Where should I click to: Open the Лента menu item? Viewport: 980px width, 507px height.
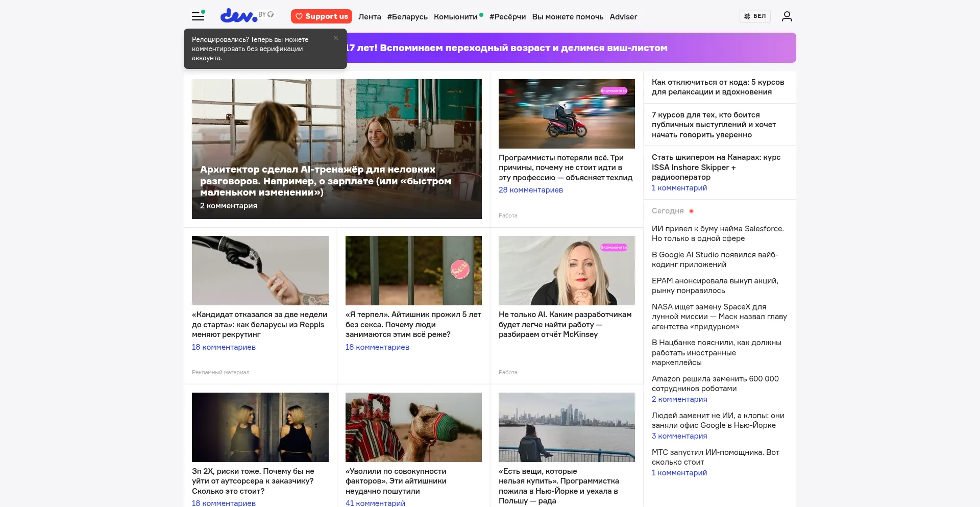point(370,17)
